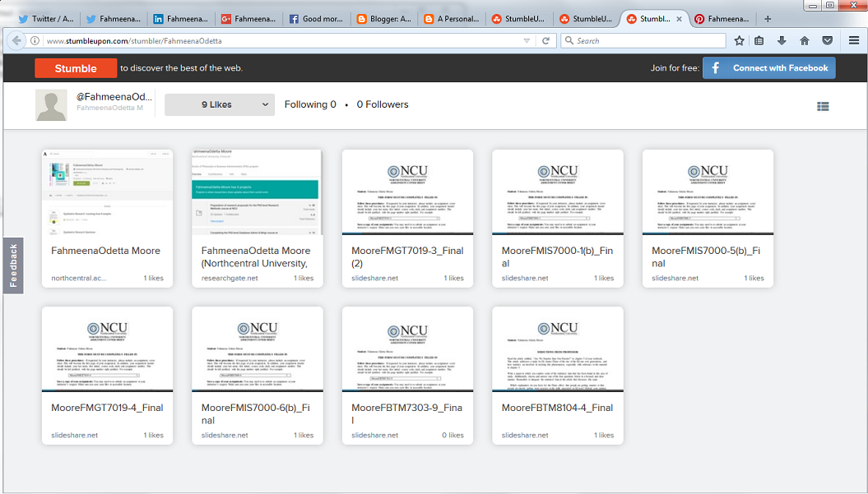Click slideshare.net under MooreFMIS7000-6(b)_Final
The height and width of the screenshot is (494, 868).
pyautogui.click(x=225, y=436)
